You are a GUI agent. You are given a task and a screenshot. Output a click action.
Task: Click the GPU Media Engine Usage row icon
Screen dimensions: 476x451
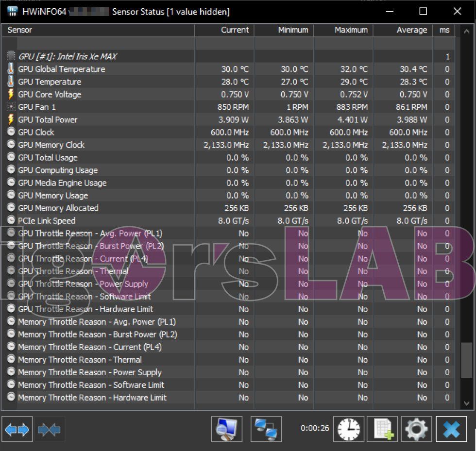[x=11, y=182]
